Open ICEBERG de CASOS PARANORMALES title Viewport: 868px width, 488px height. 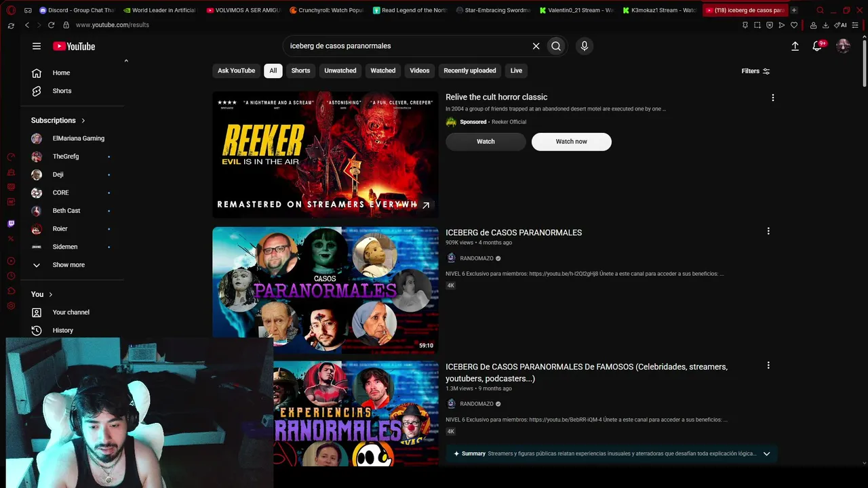pos(513,232)
